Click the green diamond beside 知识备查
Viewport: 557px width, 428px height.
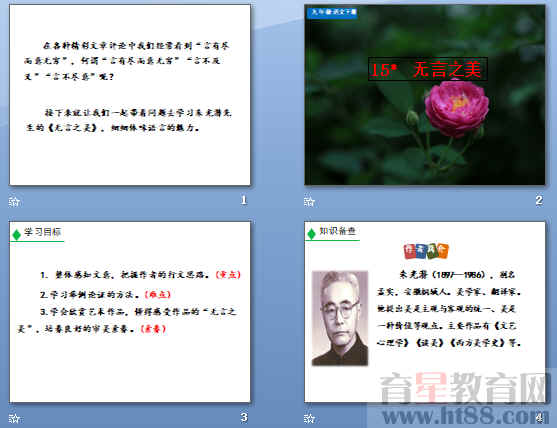[x=312, y=234]
